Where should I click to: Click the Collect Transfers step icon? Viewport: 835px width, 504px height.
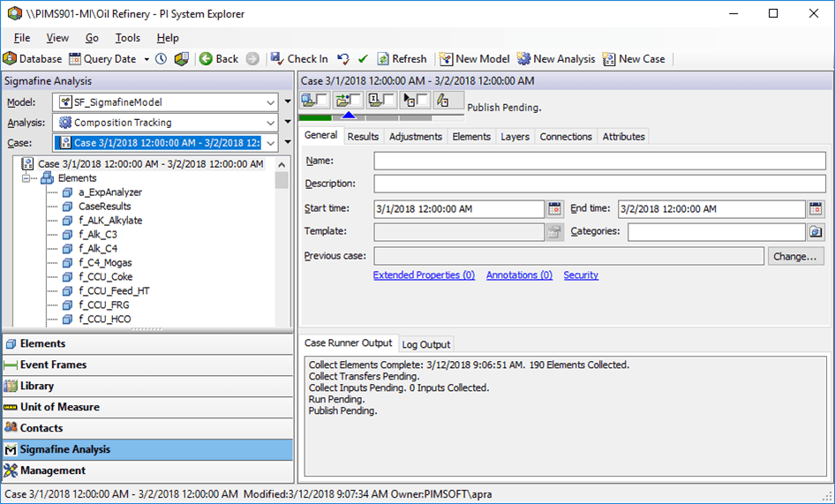coord(341,100)
